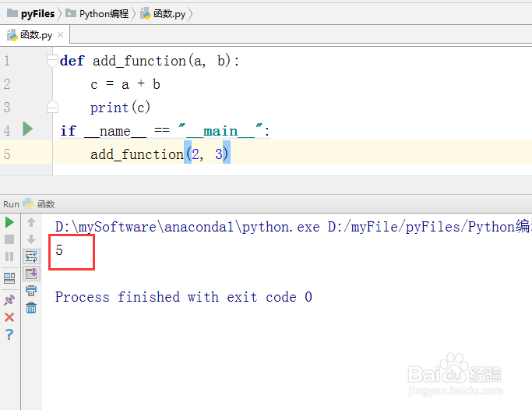Image resolution: width=532 pixels, height=410 pixels.
Task: Click the Pause output icon
Action: [x=9, y=256]
